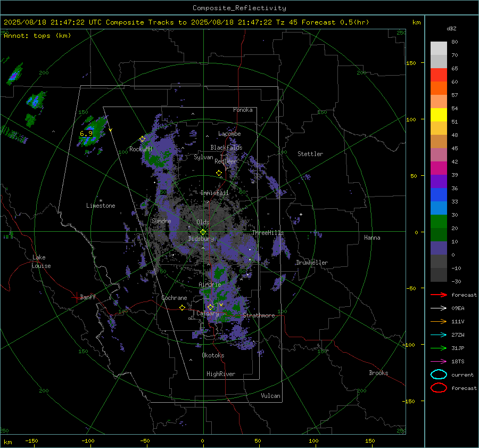This screenshot has width=479, height=448.
Task: Click the RedDeer city label
Action: [x=226, y=161]
